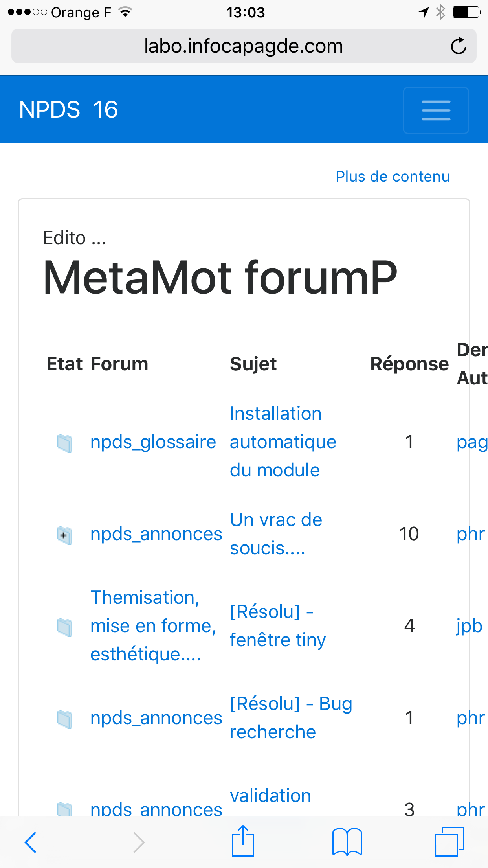Tap the Safari back arrow
The image size is (488, 868).
pos(31,842)
